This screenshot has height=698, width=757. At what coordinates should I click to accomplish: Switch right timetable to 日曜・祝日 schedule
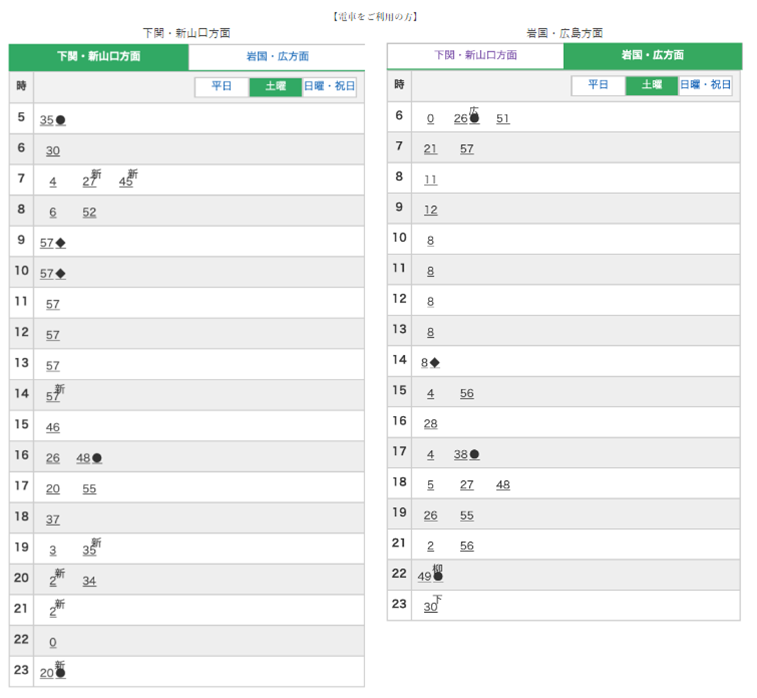click(x=706, y=86)
